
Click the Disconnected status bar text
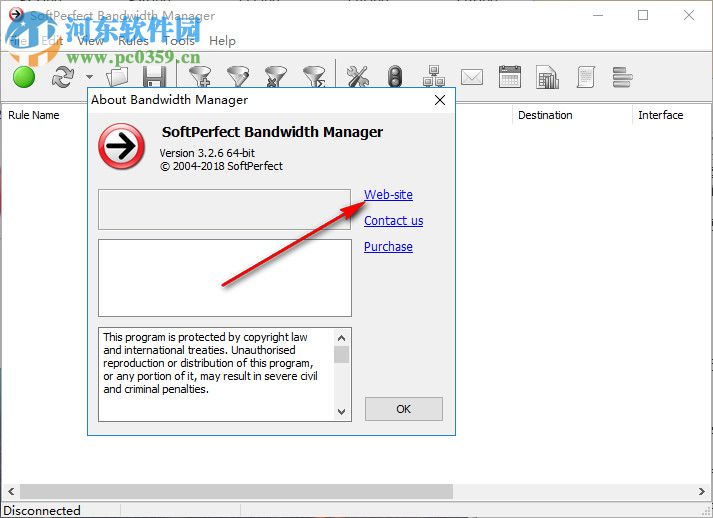click(42, 510)
